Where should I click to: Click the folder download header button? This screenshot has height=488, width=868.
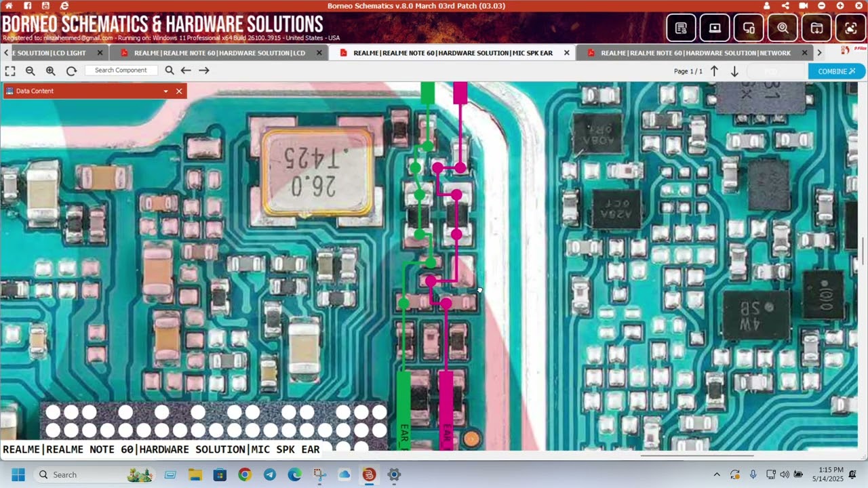(x=816, y=28)
